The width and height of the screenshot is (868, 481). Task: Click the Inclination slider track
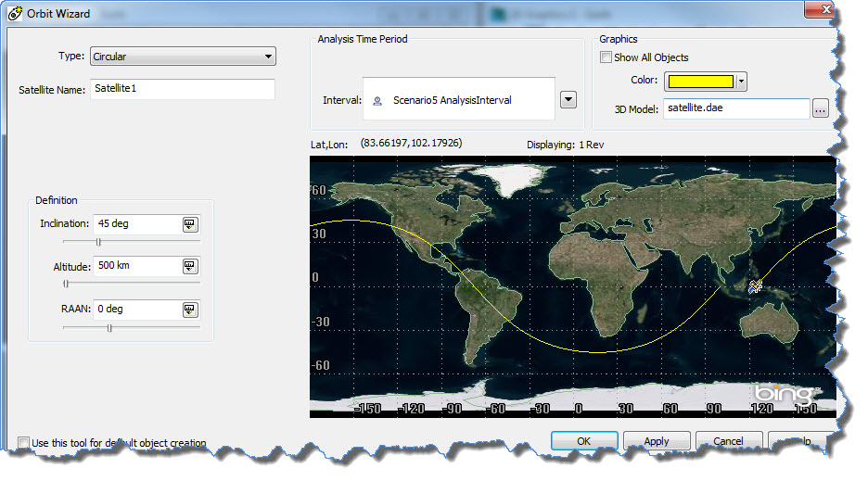(130, 241)
